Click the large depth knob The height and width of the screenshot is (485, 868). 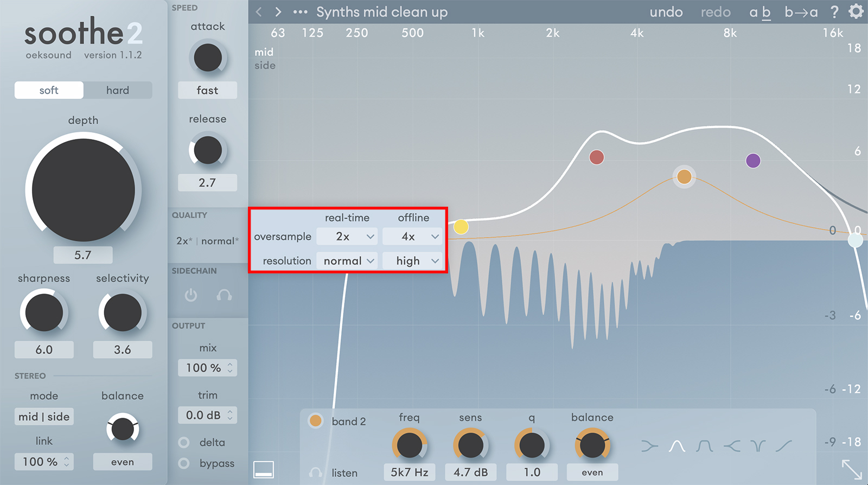(x=83, y=190)
